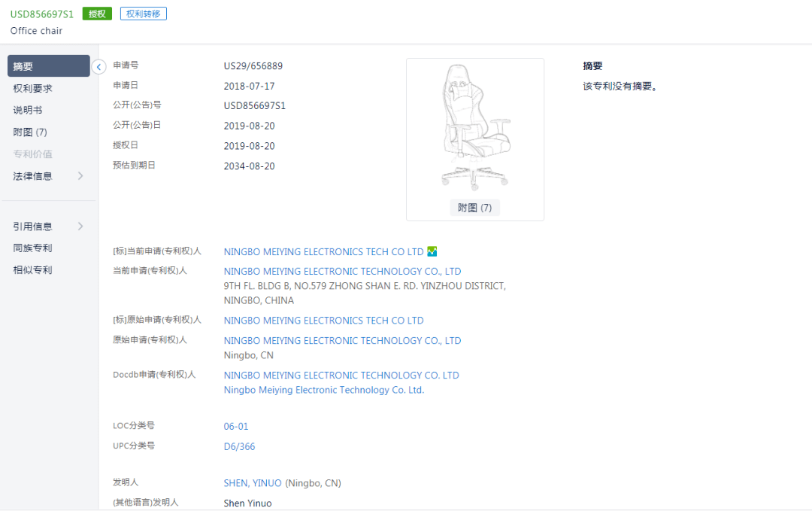Select 附图 (7) in the sidebar
The width and height of the screenshot is (812, 511).
pos(30,132)
